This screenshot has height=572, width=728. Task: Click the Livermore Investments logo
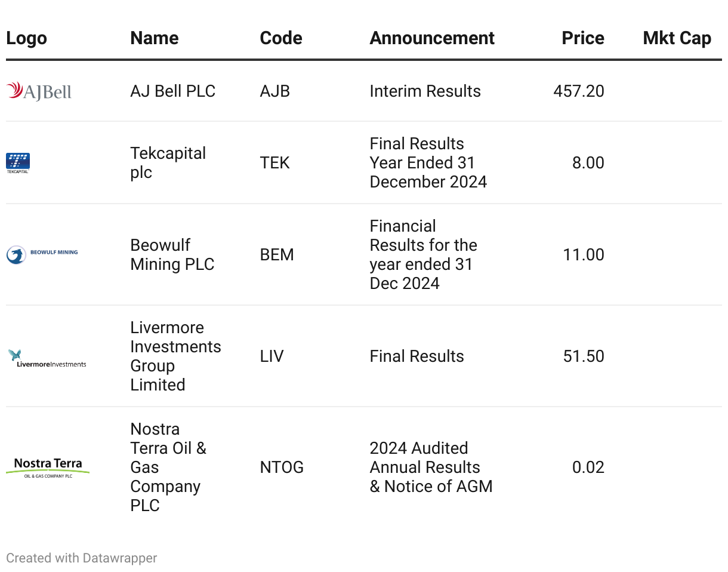47,358
